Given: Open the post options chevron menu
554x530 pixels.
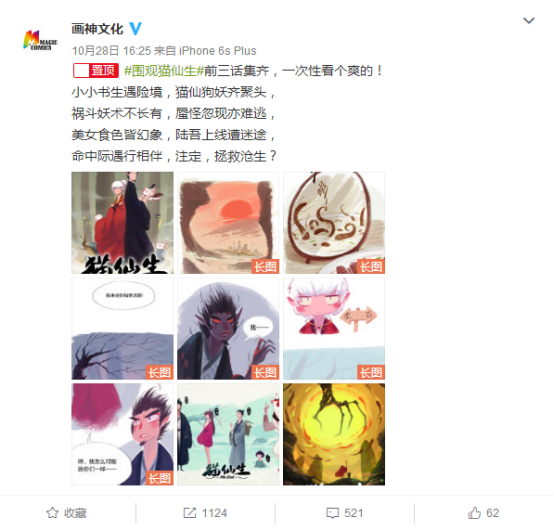Looking at the screenshot, I should coord(529,20).
